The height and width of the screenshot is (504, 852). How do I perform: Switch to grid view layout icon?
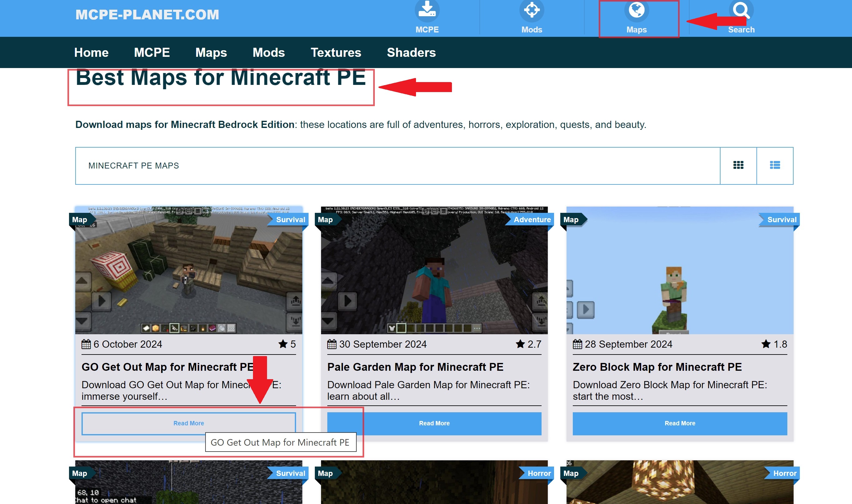[739, 166]
